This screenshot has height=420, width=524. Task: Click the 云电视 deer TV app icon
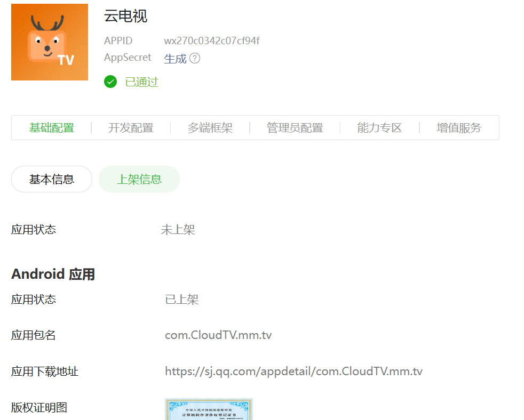[x=50, y=42]
